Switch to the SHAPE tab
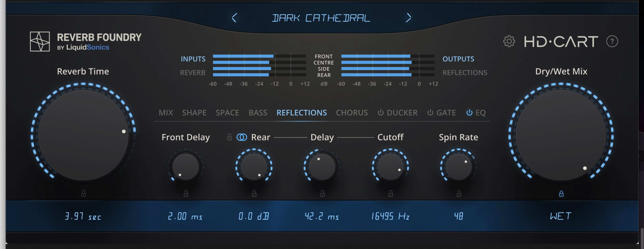This screenshot has width=644, height=249. pos(194,113)
